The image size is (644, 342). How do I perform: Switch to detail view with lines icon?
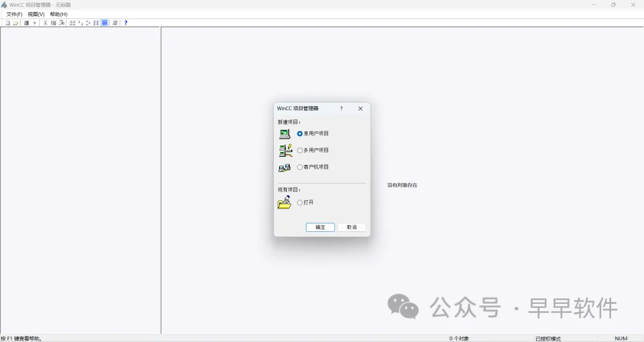(x=96, y=23)
